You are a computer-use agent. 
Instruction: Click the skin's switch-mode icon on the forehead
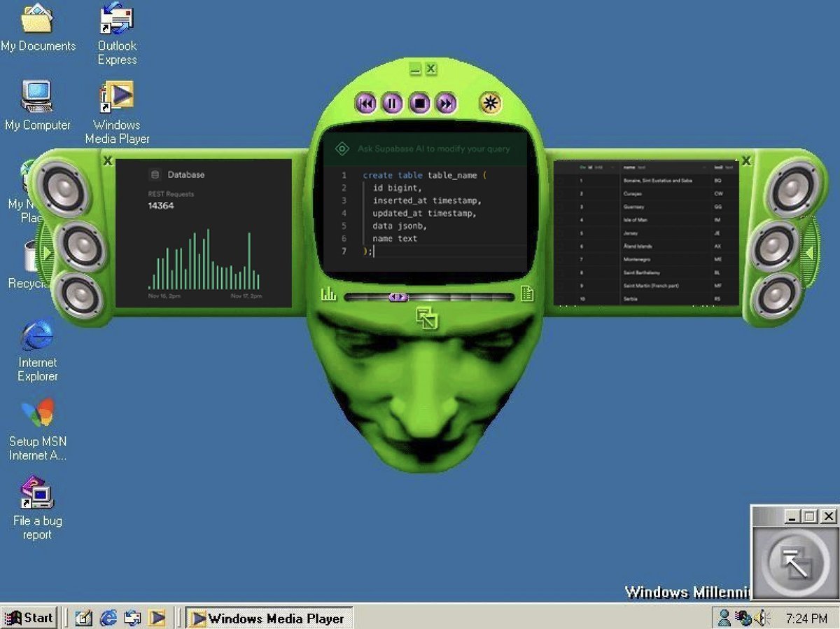pos(426,317)
